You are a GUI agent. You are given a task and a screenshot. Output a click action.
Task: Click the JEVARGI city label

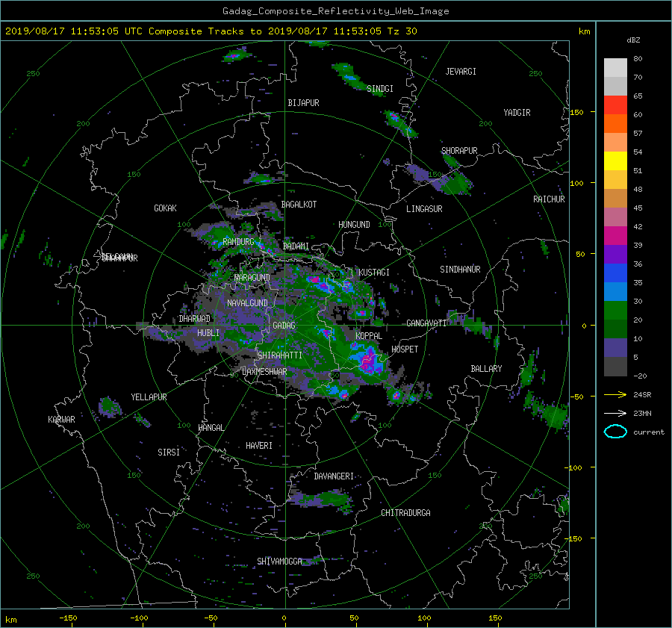(461, 72)
